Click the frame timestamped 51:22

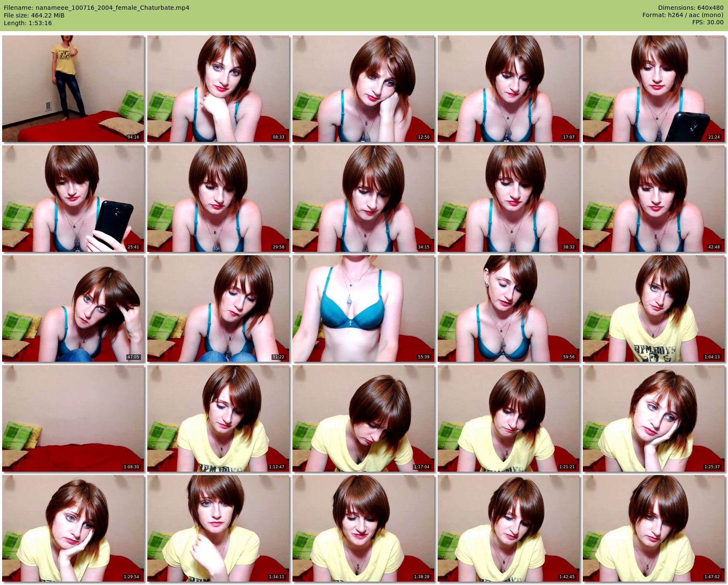pyautogui.click(x=218, y=308)
